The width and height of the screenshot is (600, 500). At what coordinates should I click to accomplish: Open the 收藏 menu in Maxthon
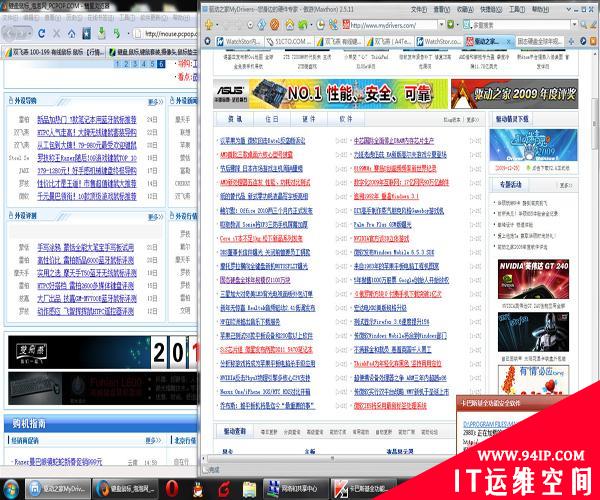[465, 9]
